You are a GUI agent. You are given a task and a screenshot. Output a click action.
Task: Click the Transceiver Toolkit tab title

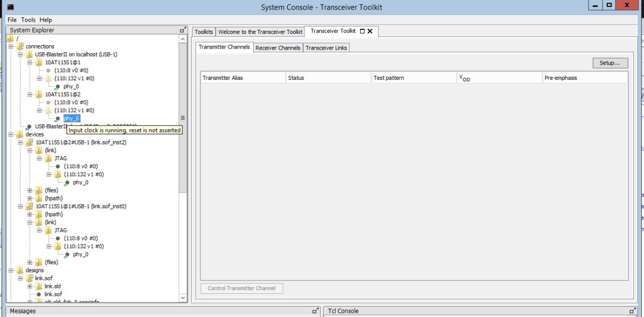[x=333, y=31]
